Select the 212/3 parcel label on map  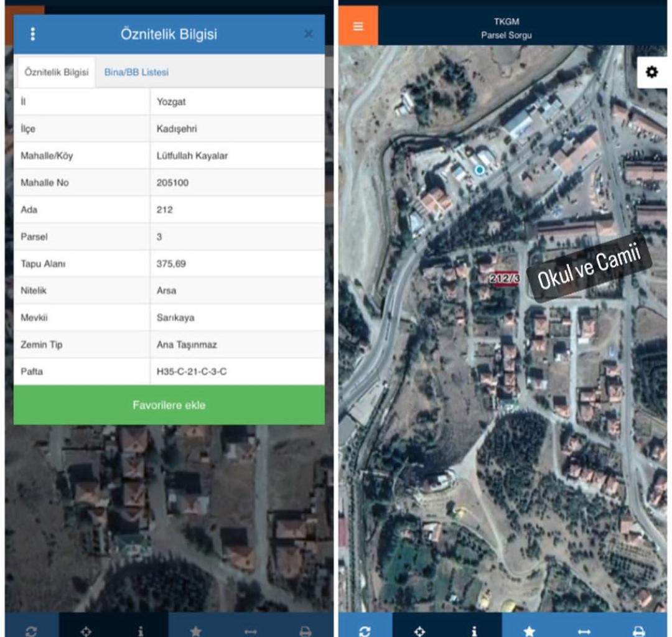tap(504, 279)
